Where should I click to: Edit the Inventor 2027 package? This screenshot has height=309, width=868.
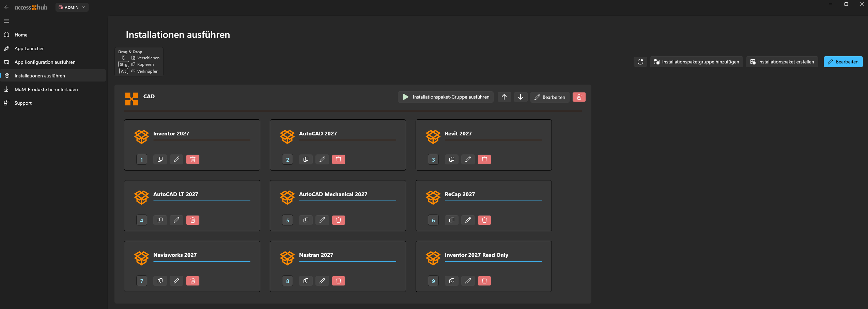click(x=176, y=160)
